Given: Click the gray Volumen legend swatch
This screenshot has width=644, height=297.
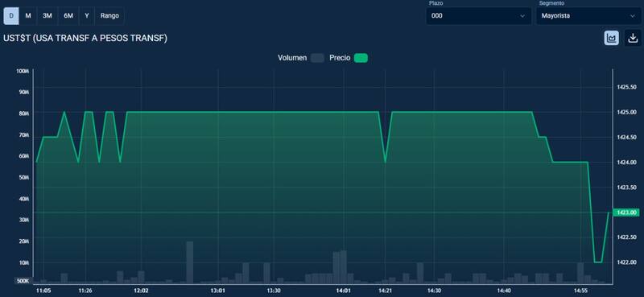Looking at the screenshot, I should pos(317,58).
